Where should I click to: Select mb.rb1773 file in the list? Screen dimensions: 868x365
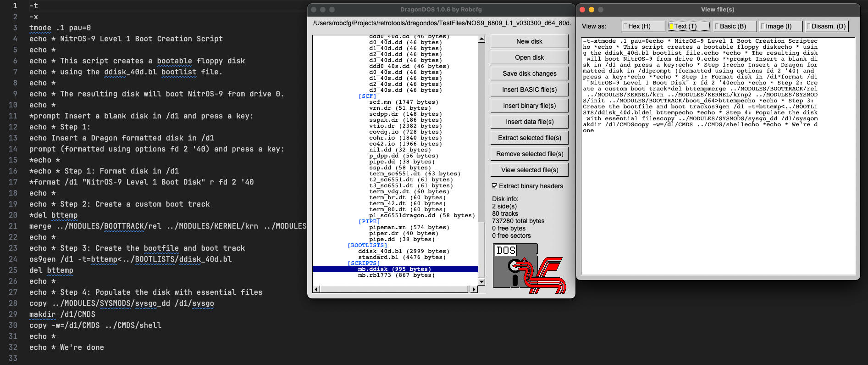tap(396, 275)
